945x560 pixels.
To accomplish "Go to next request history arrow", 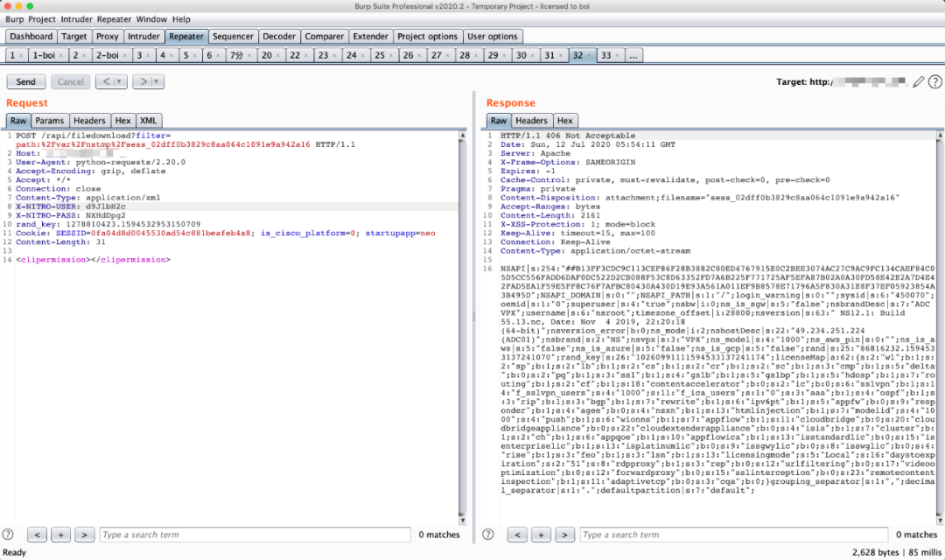I will pos(143,81).
